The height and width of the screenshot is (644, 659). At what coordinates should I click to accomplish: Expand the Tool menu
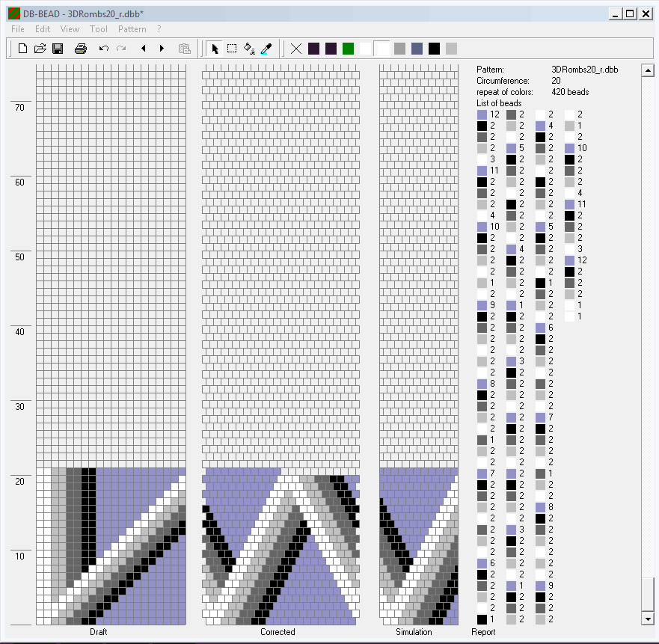pos(98,29)
